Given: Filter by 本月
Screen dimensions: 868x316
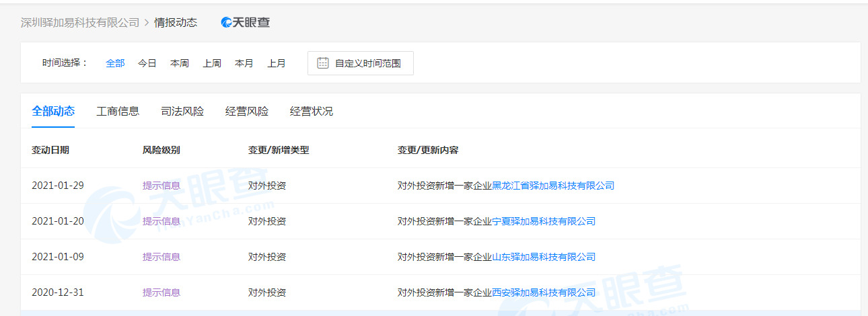Looking at the screenshot, I should (x=244, y=63).
